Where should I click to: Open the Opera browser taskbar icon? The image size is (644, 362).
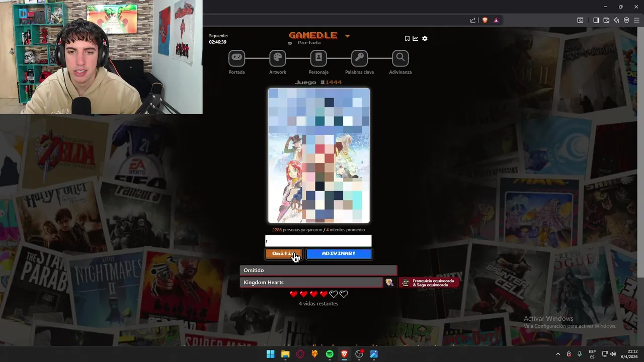(300, 354)
